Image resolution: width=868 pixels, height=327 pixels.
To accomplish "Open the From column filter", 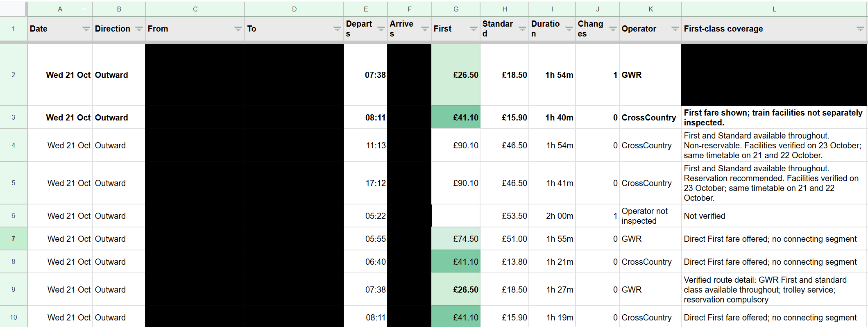I will pos(238,29).
